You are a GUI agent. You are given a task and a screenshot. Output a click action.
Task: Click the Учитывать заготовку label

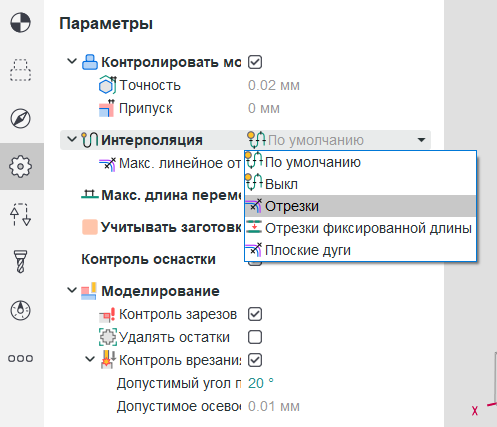[171, 227]
